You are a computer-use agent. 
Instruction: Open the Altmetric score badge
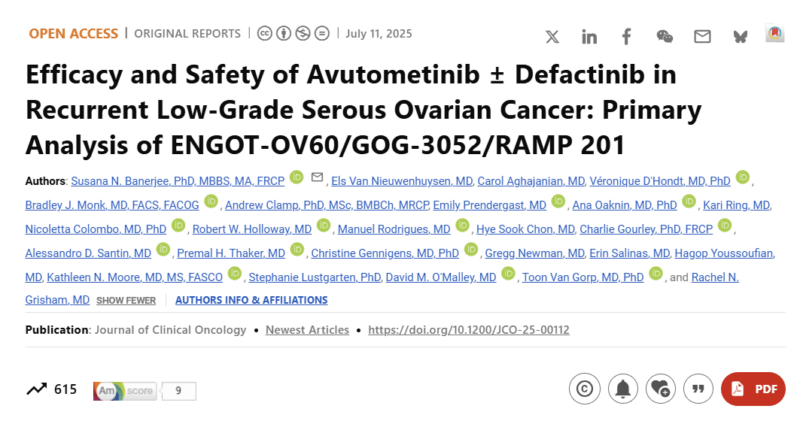pos(144,391)
